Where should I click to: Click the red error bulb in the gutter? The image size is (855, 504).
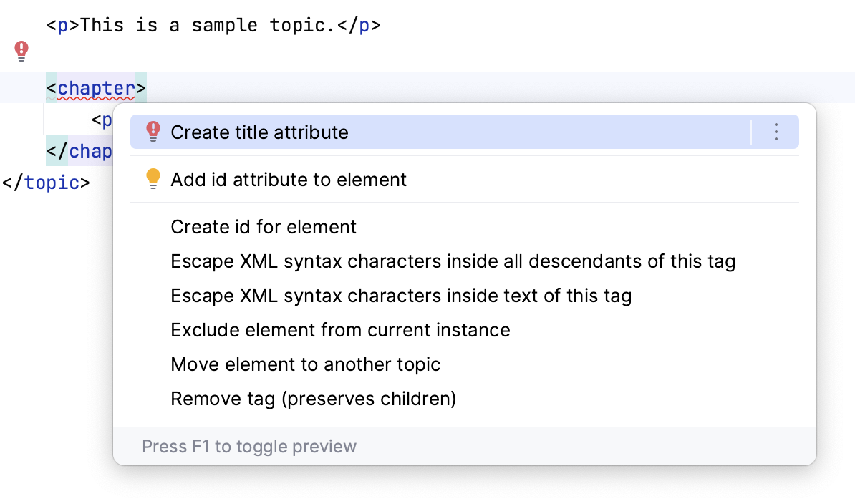point(21,51)
